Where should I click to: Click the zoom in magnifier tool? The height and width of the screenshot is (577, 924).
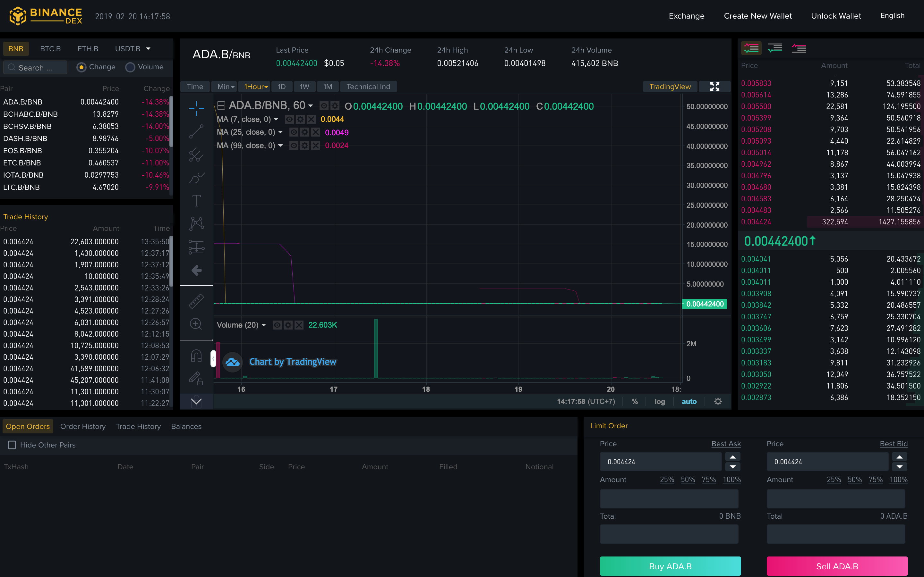coord(196,324)
